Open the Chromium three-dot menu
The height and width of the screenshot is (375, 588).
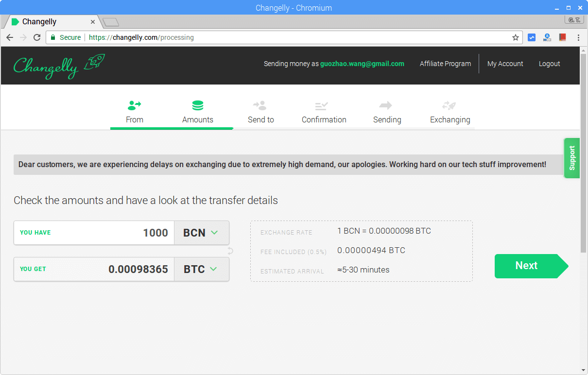coord(578,37)
